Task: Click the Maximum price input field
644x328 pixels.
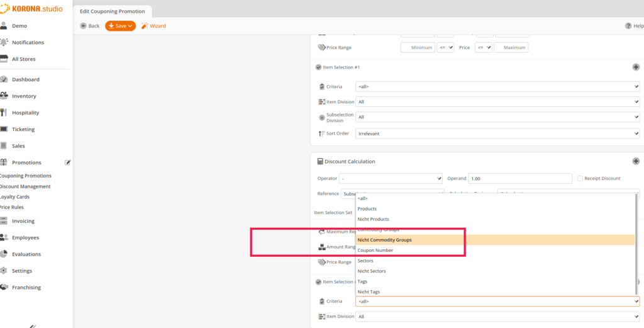Action: 511,48
